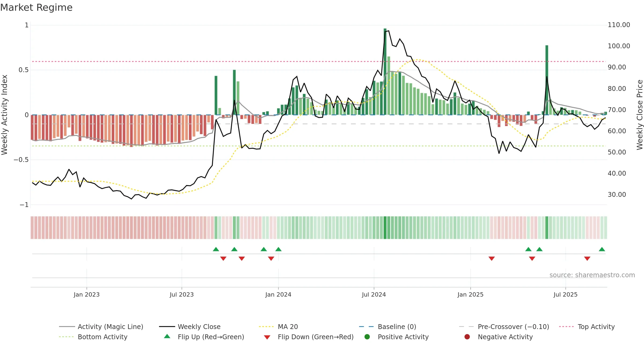Click the darkest green cell in regime strip
Viewport: 644px width, 362px height.
385,228
